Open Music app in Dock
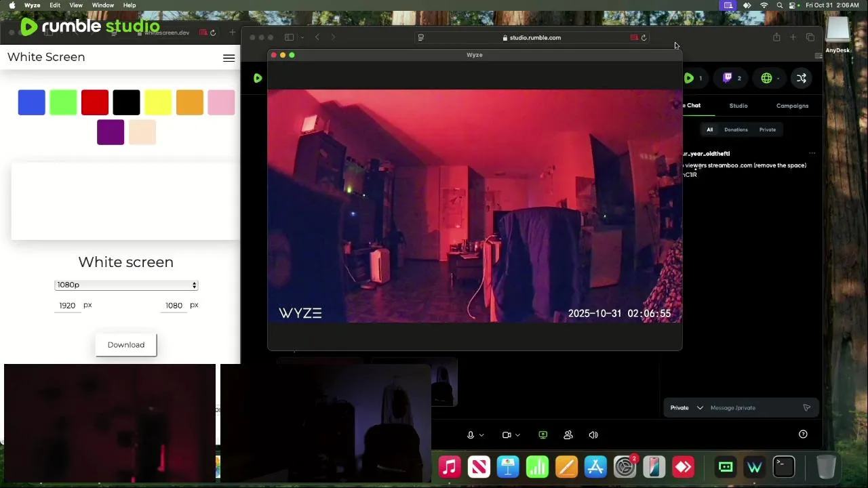The width and height of the screenshot is (868, 488). point(450,467)
